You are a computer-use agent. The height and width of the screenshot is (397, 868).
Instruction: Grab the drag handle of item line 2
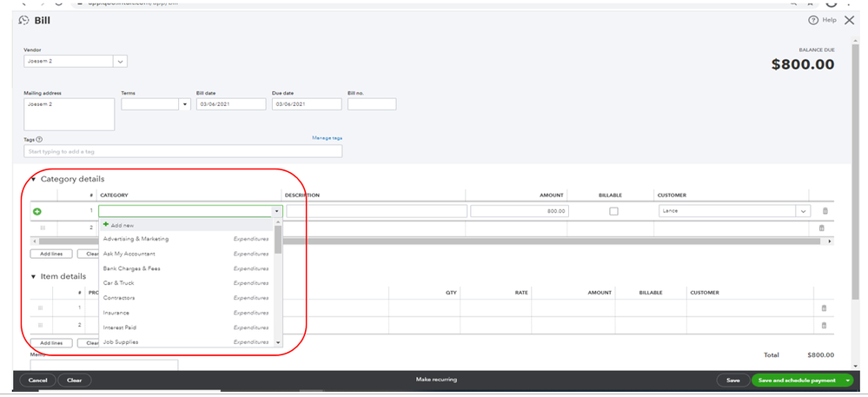(x=41, y=325)
